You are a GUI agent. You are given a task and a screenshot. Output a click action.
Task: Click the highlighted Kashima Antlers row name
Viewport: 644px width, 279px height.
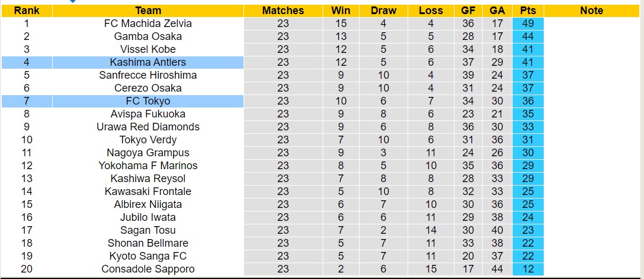click(148, 62)
